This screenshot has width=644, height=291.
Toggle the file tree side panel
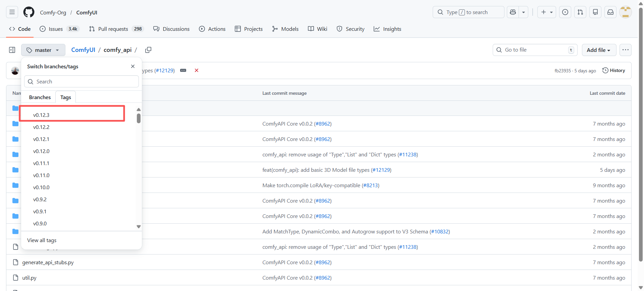(12, 50)
